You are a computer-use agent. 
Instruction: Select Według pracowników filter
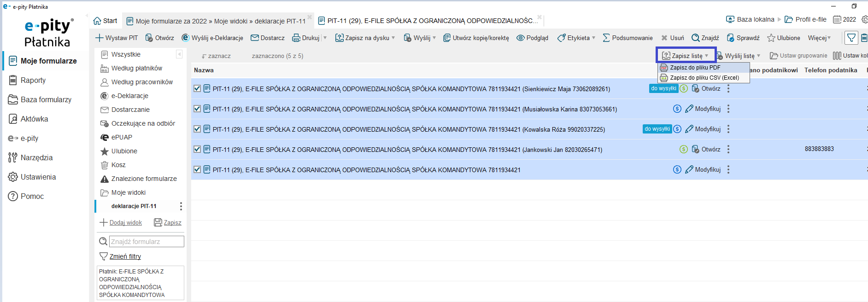[x=136, y=82]
